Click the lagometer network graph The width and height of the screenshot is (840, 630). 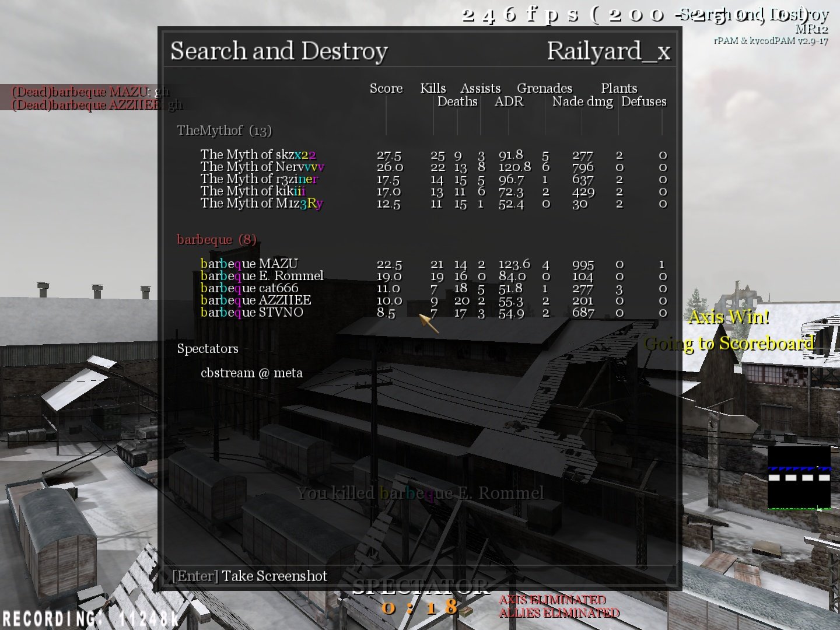799,478
